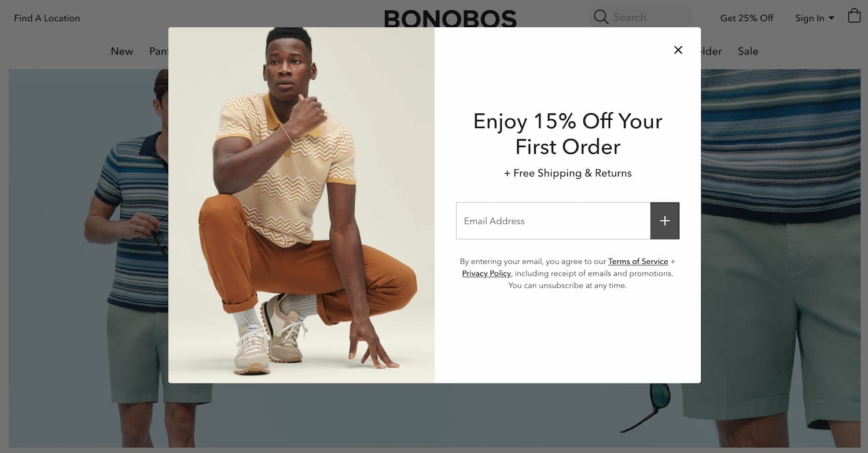868x453 pixels.
Task: Dismiss the 15% off popup with the X
Action: tap(678, 50)
